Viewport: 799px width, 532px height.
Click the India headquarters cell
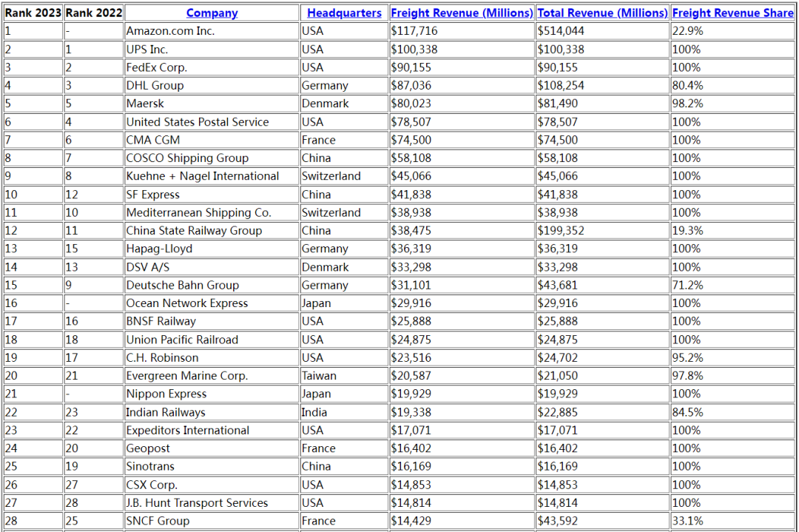point(344,412)
